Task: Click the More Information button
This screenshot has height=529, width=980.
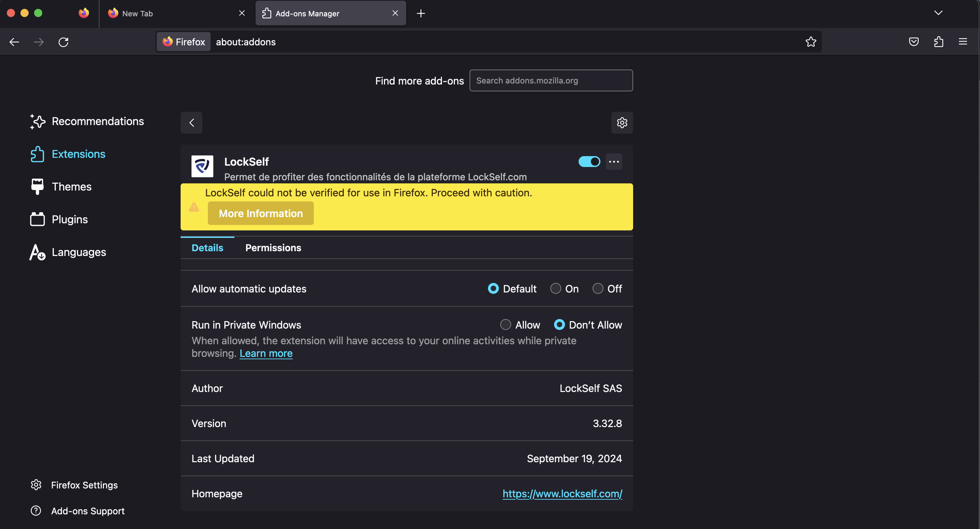Action: (x=261, y=213)
